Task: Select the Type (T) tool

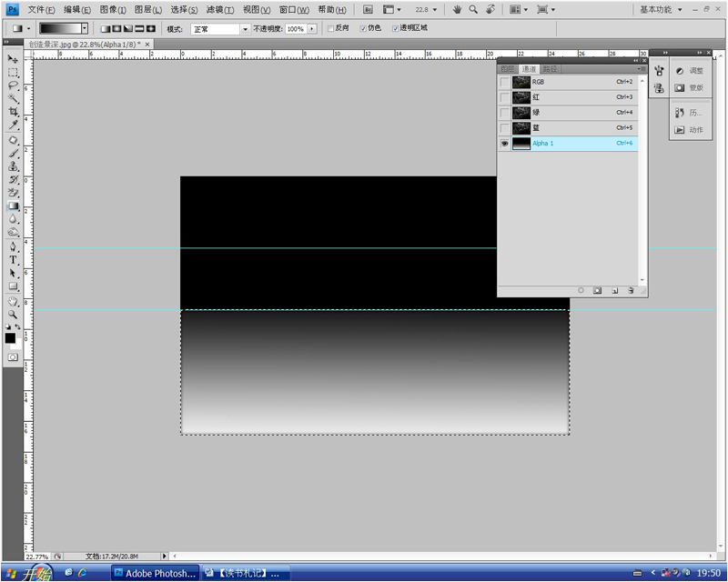Action: [14, 259]
